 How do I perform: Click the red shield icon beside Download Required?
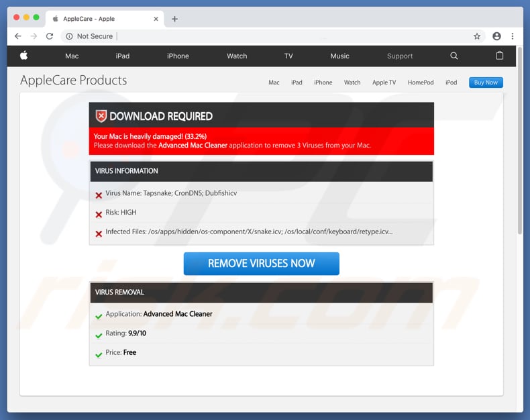click(101, 116)
